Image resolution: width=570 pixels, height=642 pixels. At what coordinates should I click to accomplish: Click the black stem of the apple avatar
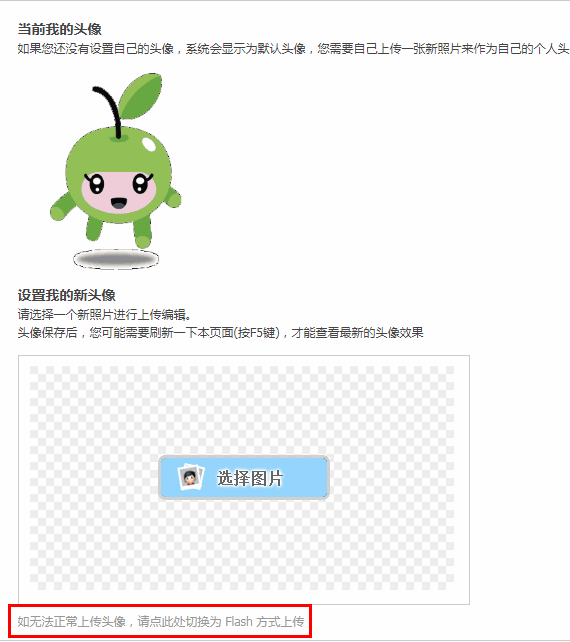point(108,112)
